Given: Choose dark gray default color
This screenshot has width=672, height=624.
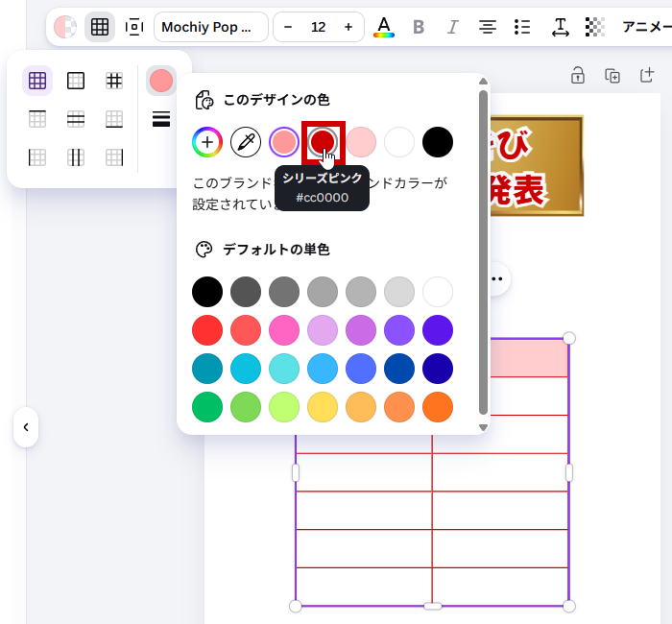Looking at the screenshot, I should 246,292.
